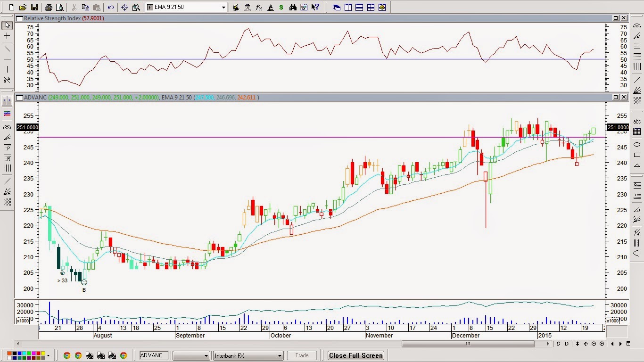Tile windows in stacked rows
644x362 pixels.
(359, 8)
